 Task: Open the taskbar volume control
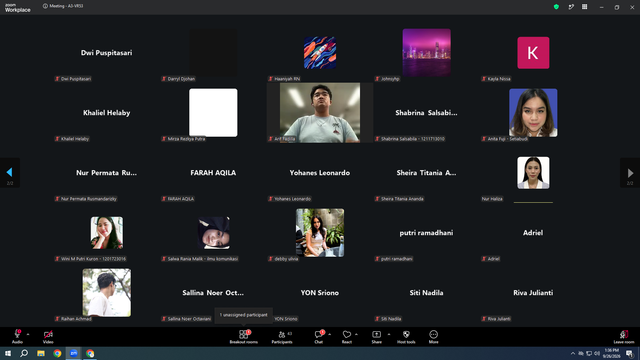click(597, 353)
